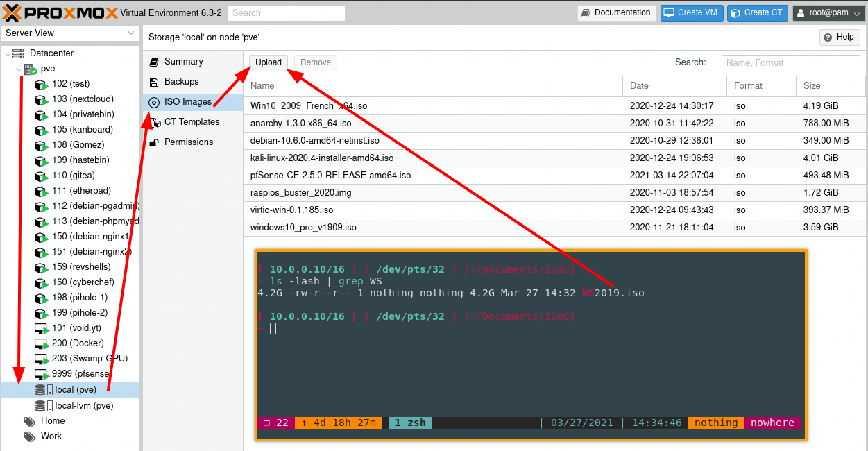Sort by the Name column header
The width and height of the screenshot is (868, 451).
433,86
